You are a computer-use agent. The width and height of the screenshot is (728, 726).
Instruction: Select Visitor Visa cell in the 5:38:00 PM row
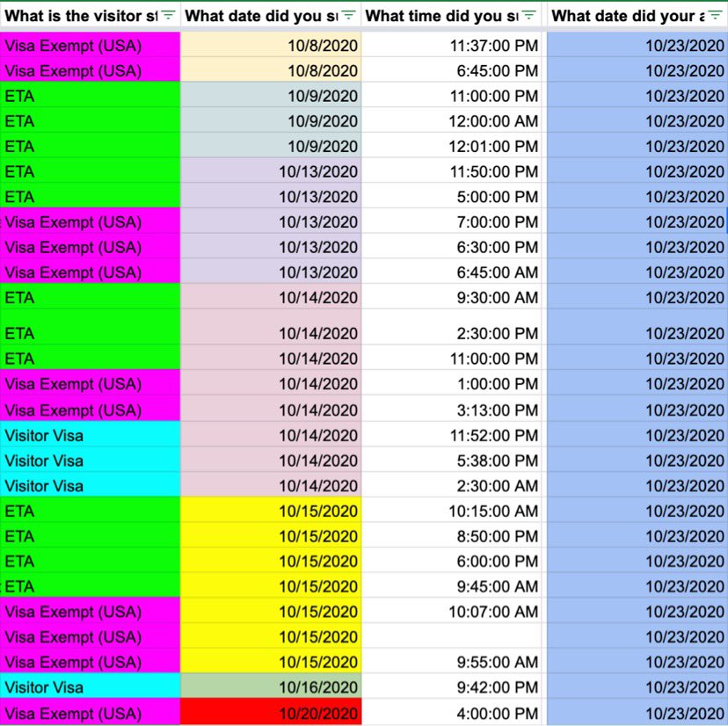tap(90, 460)
